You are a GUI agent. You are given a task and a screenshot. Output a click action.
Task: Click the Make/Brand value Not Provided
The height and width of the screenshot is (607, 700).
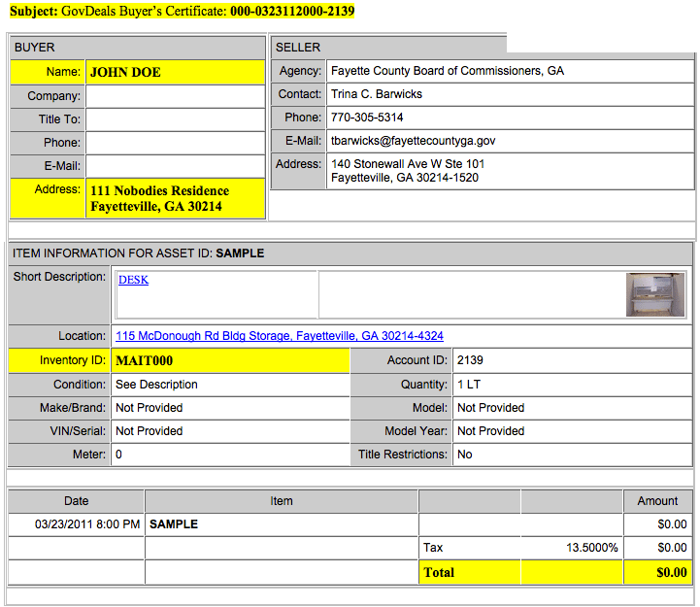tap(150, 407)
